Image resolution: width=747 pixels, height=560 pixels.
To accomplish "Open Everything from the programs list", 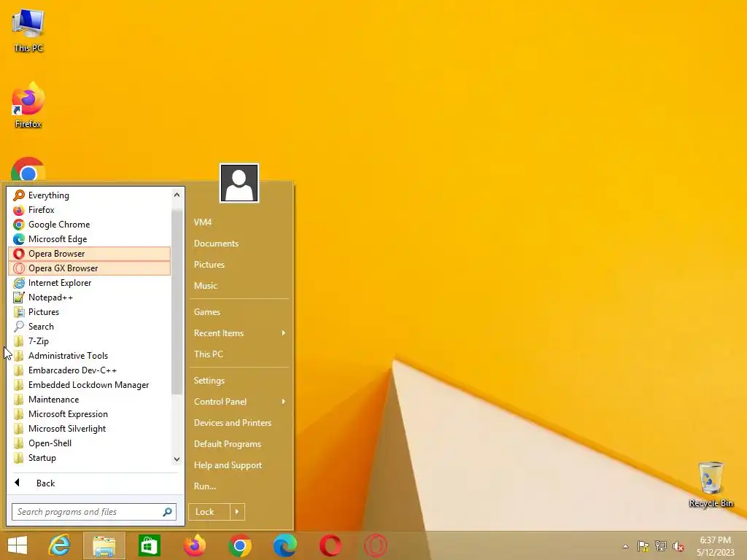I will (x=89, y=195).
